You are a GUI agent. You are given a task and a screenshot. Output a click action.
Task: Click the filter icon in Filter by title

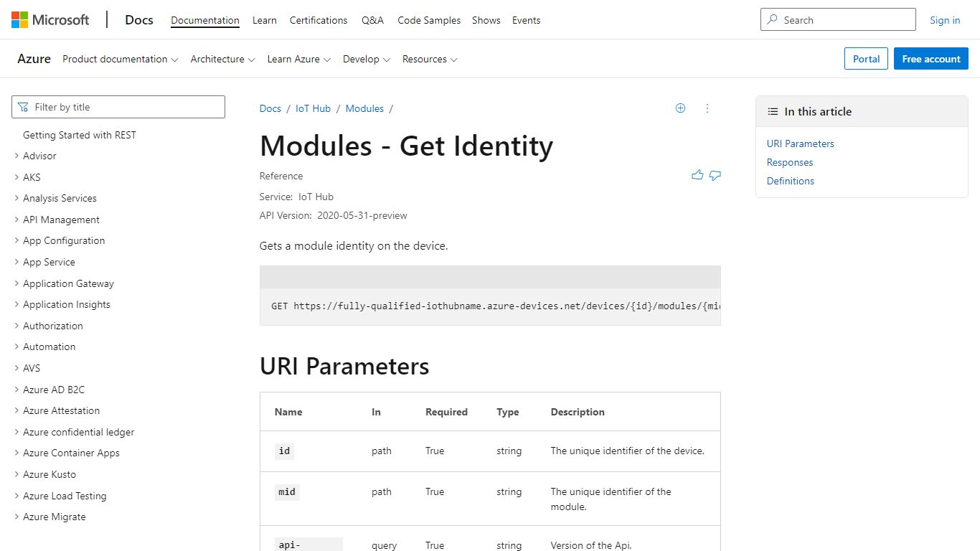pyautogui.click(x=24, y=107)
